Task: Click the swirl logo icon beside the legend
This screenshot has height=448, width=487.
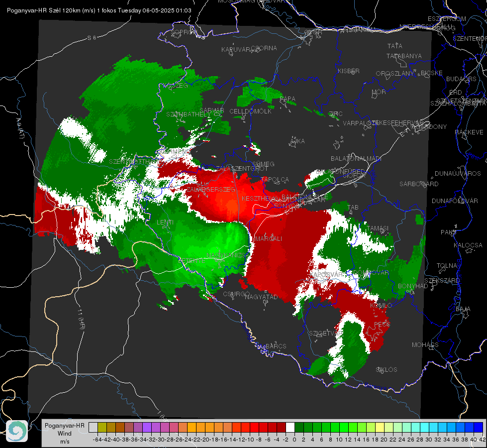Action: 17,431
